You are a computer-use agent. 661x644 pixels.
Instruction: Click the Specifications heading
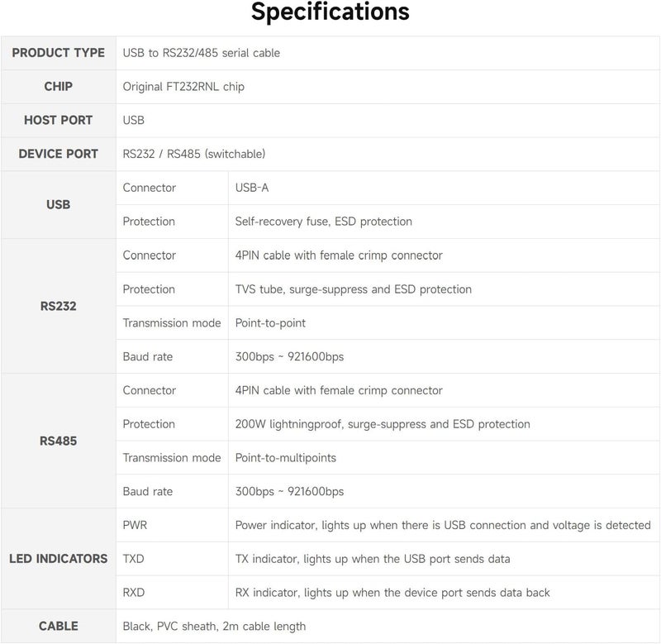pyautogui.click(x=330, y=12)
